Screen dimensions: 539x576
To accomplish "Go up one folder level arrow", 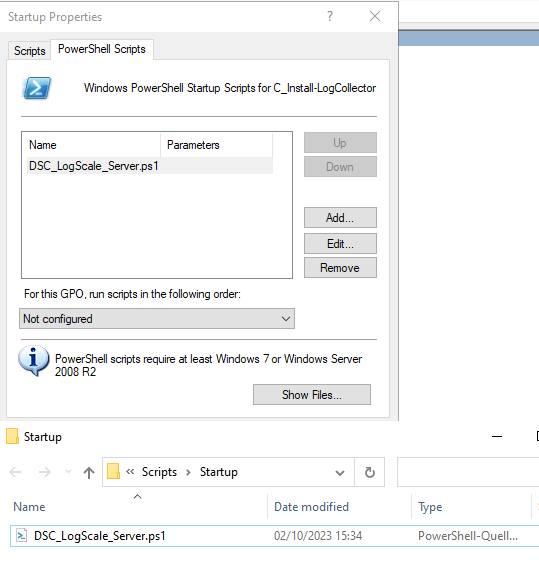I will [x=89, y=472].
